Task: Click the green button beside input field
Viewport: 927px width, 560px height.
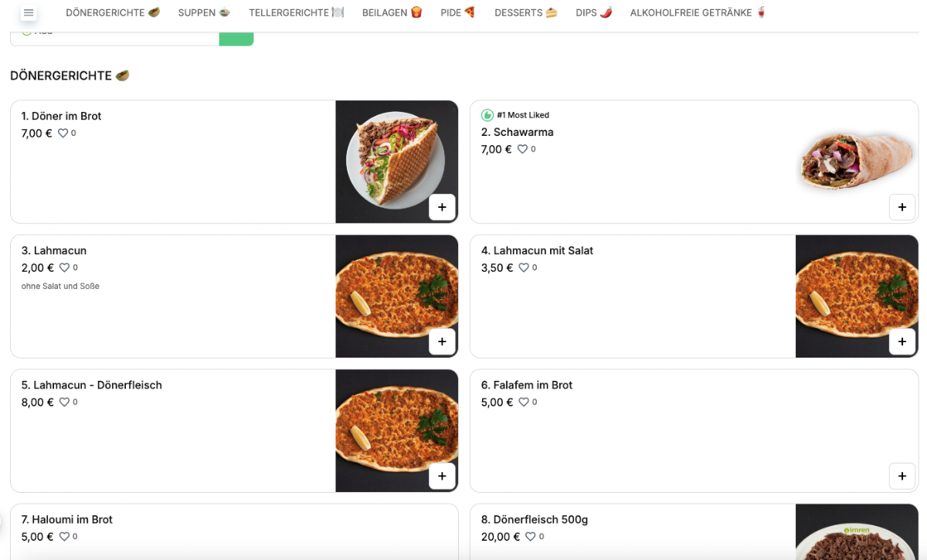Action: [x=236, y=39]
